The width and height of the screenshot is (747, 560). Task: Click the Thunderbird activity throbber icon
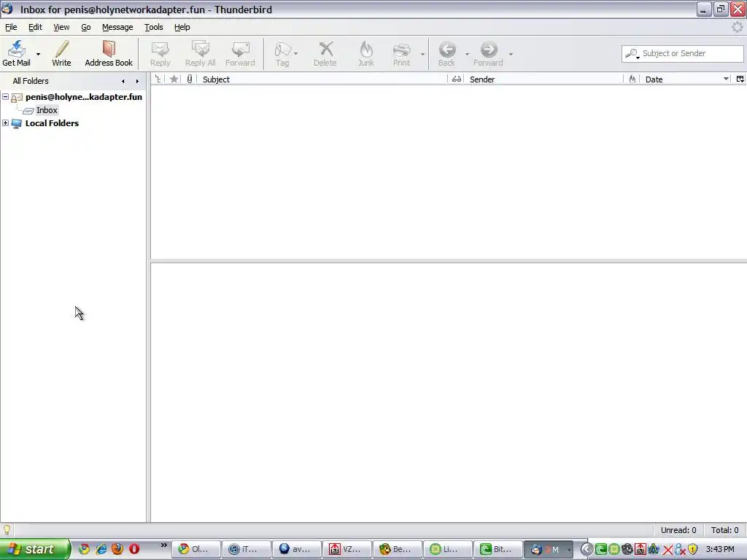point(737,27)
